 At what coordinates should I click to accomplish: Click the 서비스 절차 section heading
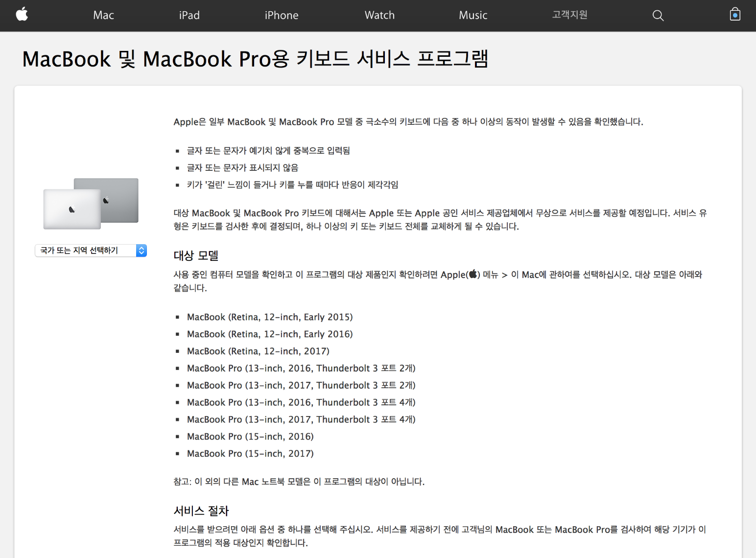pos(201,511)
